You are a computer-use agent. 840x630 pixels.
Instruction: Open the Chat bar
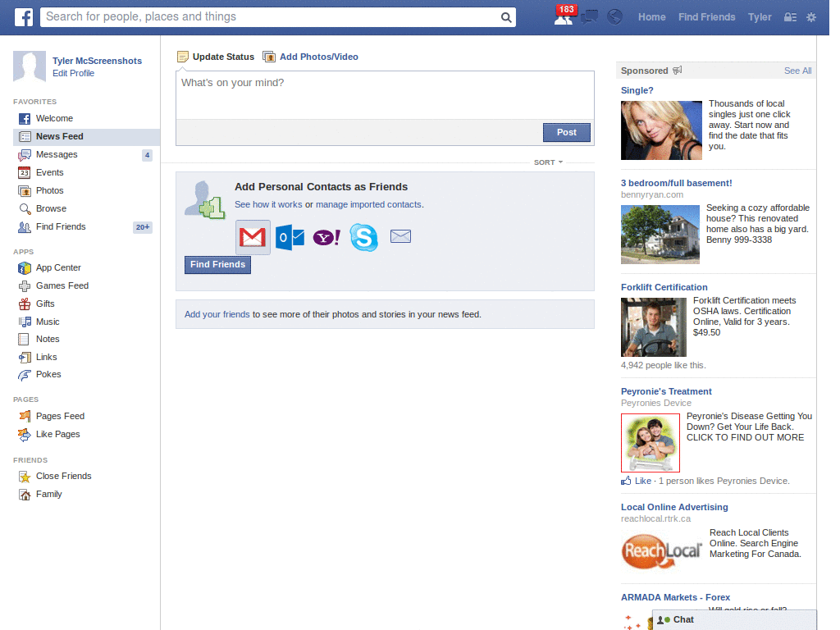coord(734,620)
